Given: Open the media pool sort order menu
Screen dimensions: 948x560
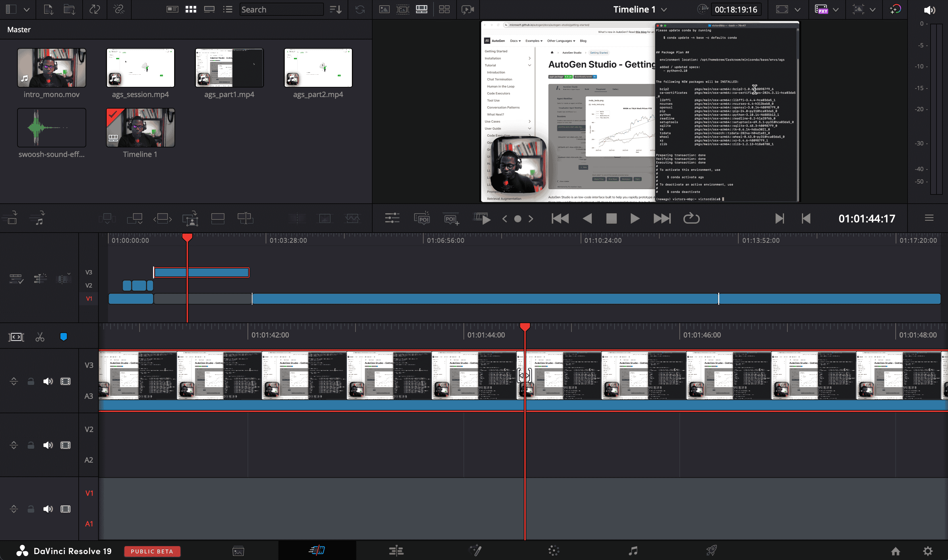Looking at the screenshot, I should pos(335,10).
